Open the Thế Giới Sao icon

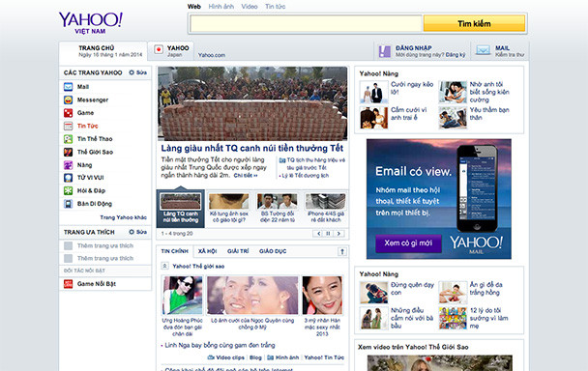68,152
